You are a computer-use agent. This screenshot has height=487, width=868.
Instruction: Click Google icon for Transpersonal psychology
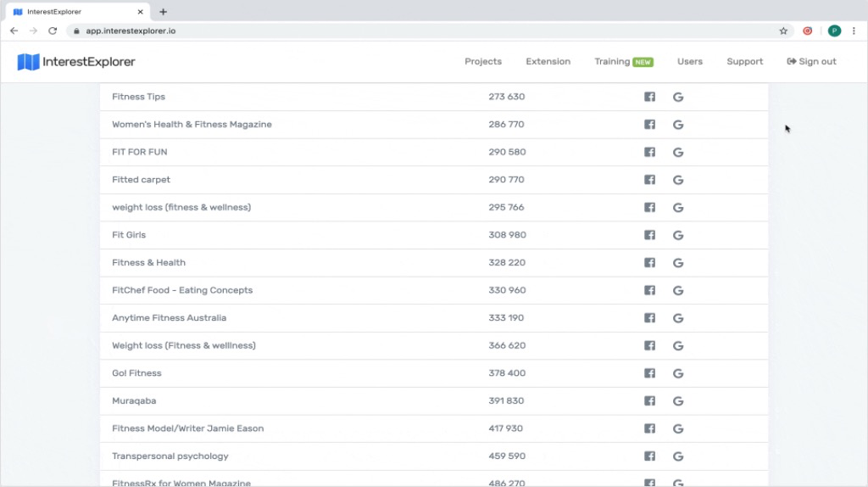pos(678,457)
